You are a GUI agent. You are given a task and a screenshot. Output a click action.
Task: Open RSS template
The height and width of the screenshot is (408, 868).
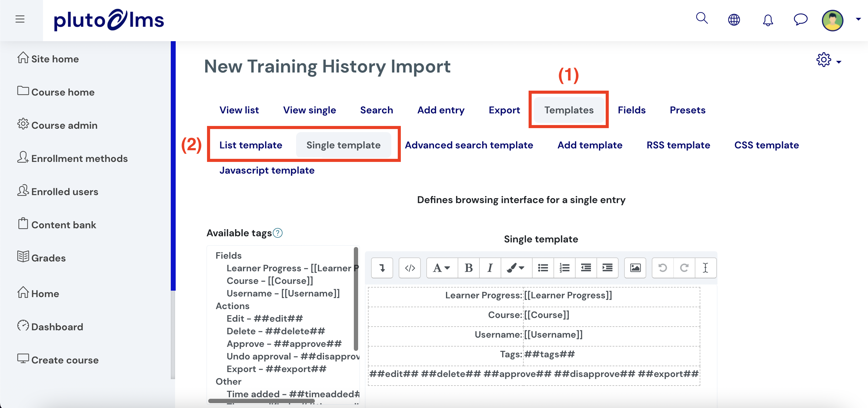678,145
